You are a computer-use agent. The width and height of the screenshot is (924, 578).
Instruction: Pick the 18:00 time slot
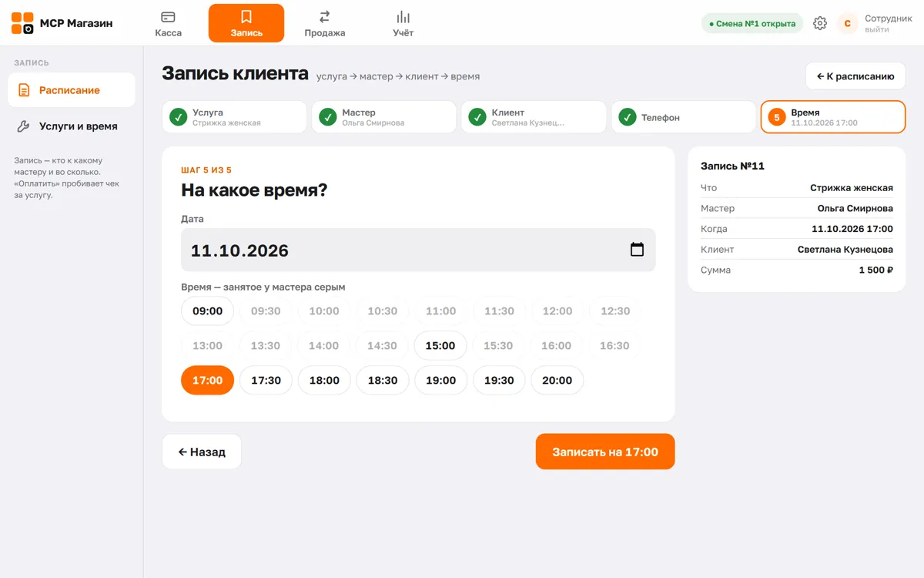324,381
